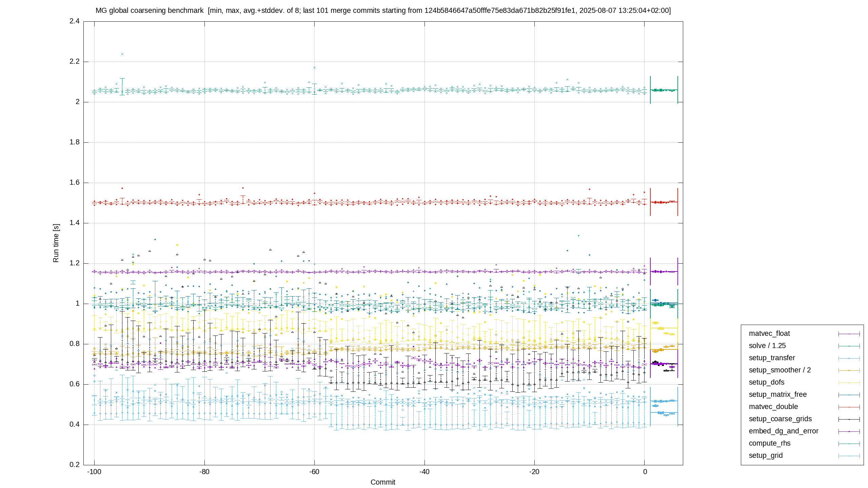Click the chart title text
Image resolution: width=868 pixels, height=488 pixels.
pos(383,11)
